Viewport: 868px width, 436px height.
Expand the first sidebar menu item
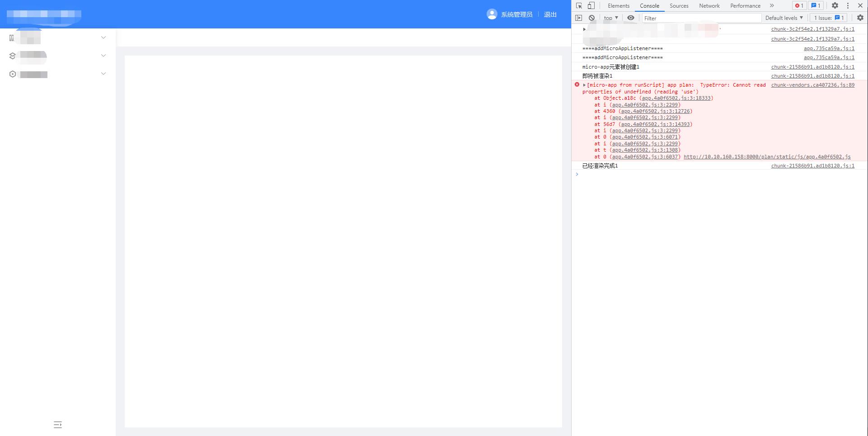[x=103, y=37]
